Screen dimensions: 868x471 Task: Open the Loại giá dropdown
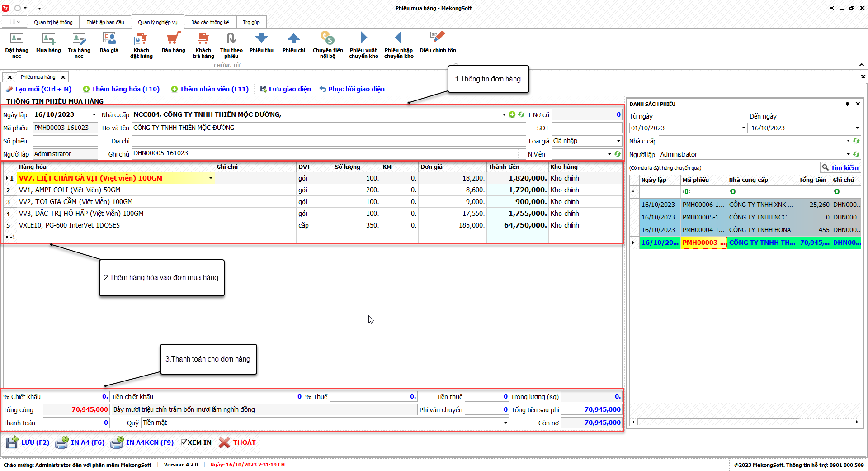pos(618,141)
